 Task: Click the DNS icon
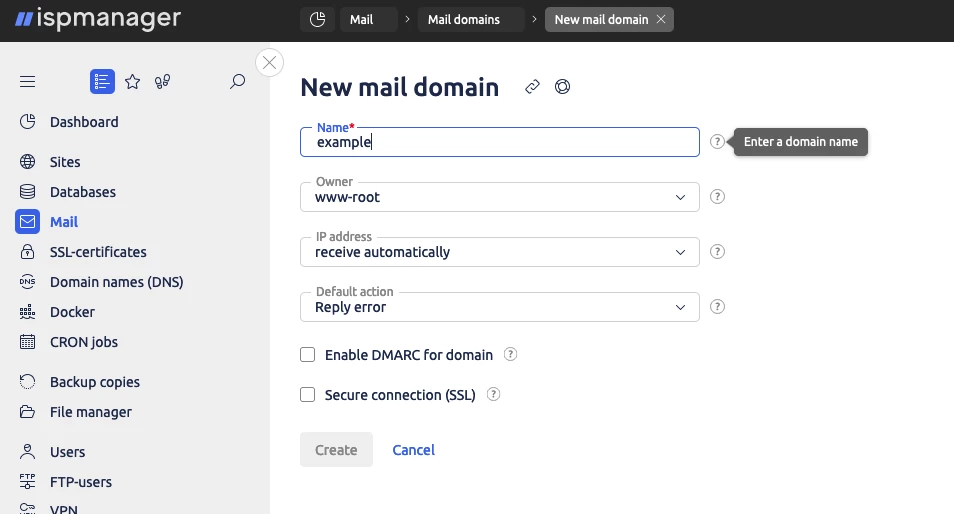(27, 282)
